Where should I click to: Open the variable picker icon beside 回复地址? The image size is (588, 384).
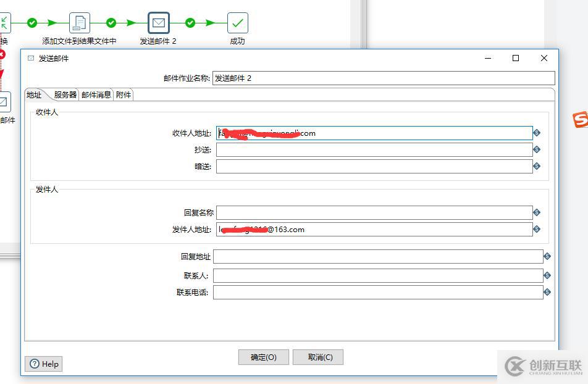(x=547, y=256)
